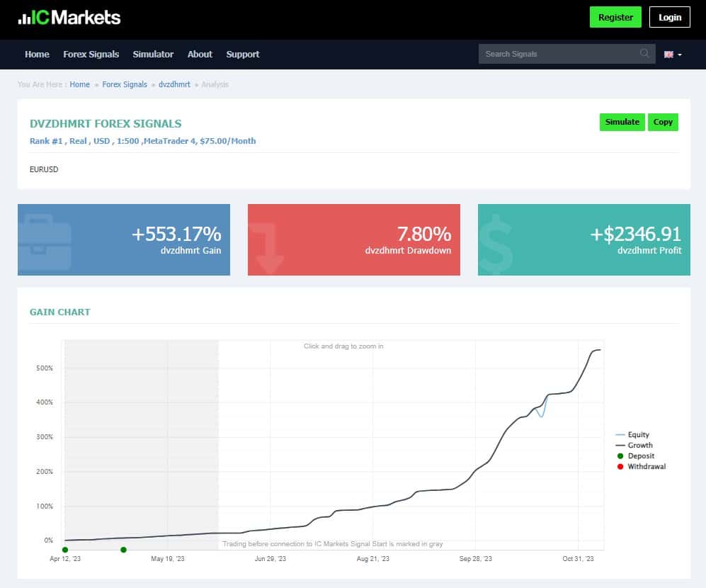Click the briefcase icon on Gain card
This screenshot has height=588, width=706.
click(45, 242)
